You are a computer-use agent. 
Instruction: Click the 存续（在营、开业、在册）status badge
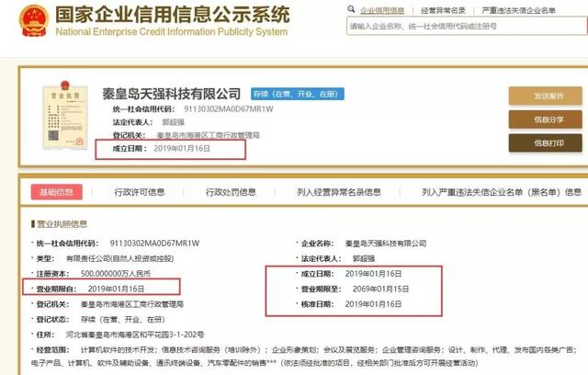298,94
